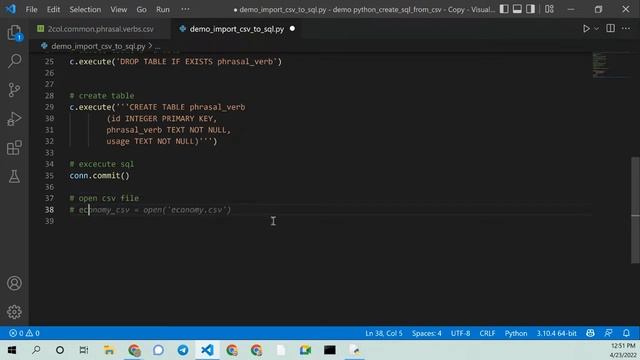Open the Customize Layout control

click(549, 9)
